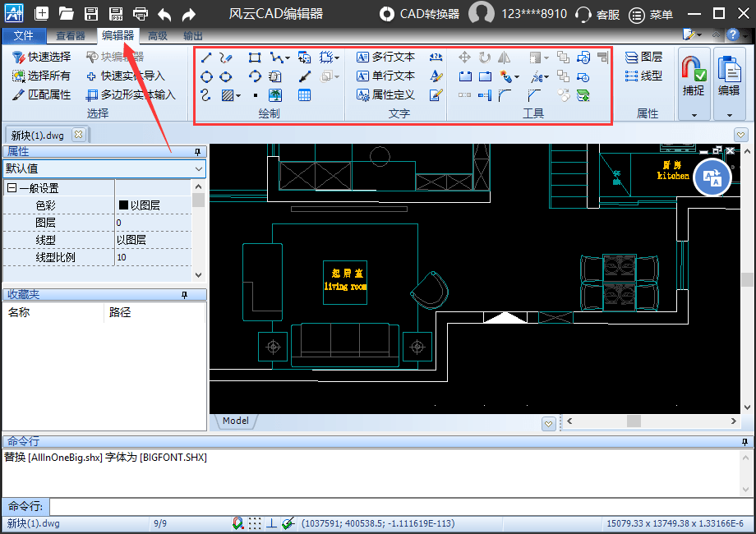
Task: Expand the 编辑 options arrow
Action: pyautogui.click(x=729, y=115)
